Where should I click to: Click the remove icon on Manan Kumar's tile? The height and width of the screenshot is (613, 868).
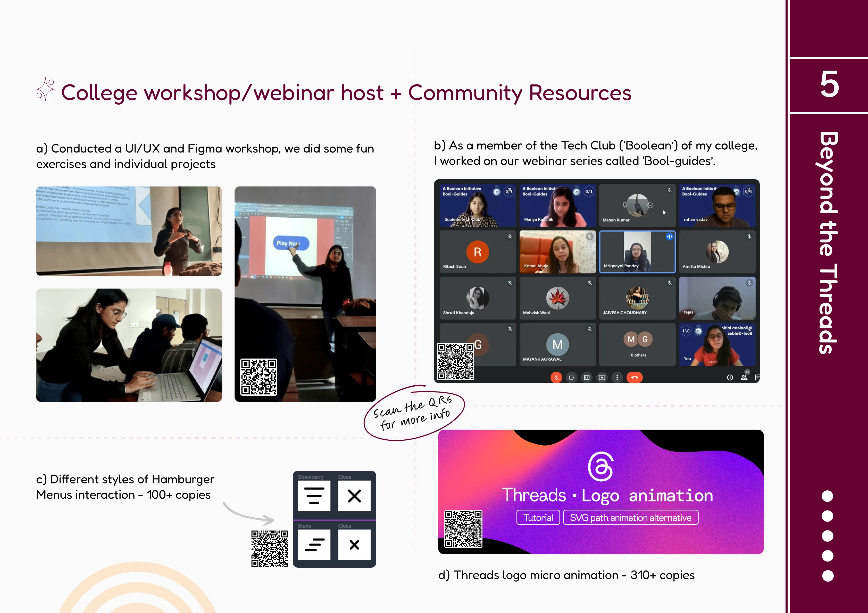coord(650,205)
